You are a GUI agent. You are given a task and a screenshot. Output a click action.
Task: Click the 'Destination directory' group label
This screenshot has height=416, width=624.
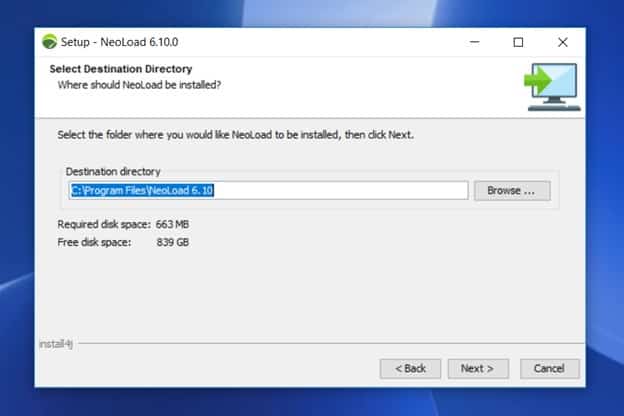point(113,172)
